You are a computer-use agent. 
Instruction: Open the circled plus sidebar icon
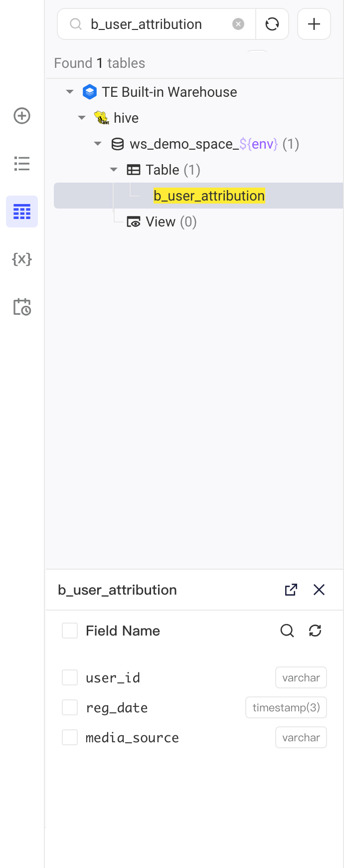22,116
